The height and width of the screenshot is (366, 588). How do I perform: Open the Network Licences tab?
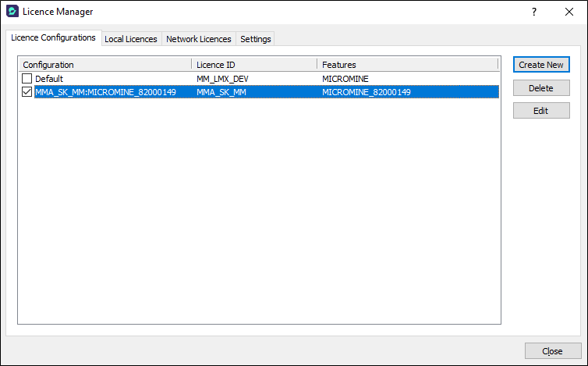coord(199,39)
